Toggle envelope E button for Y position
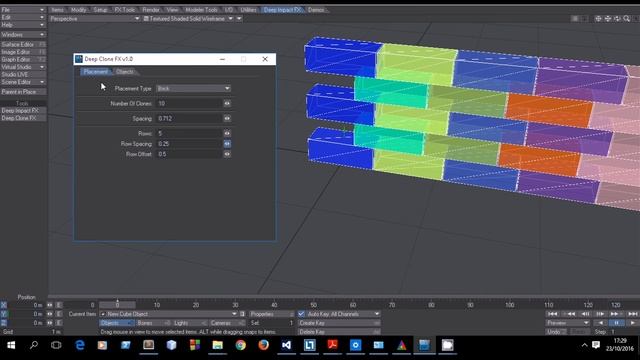This screenshot has height=360, width=640. 59,314
